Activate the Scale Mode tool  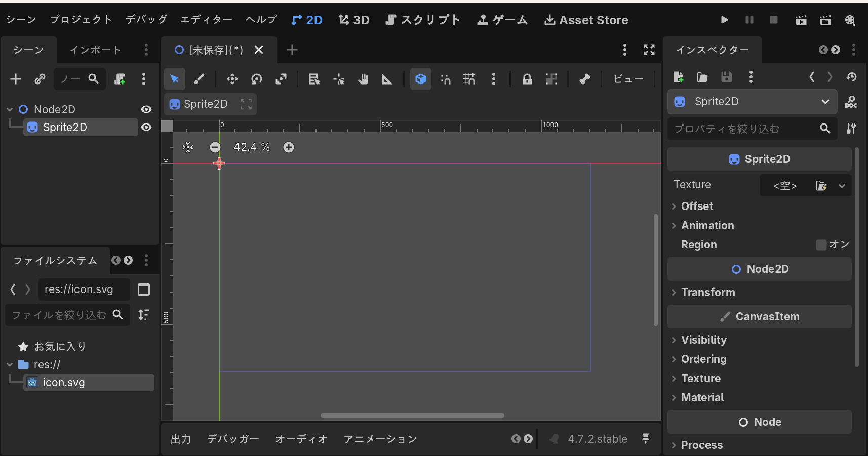coord(281,79)
